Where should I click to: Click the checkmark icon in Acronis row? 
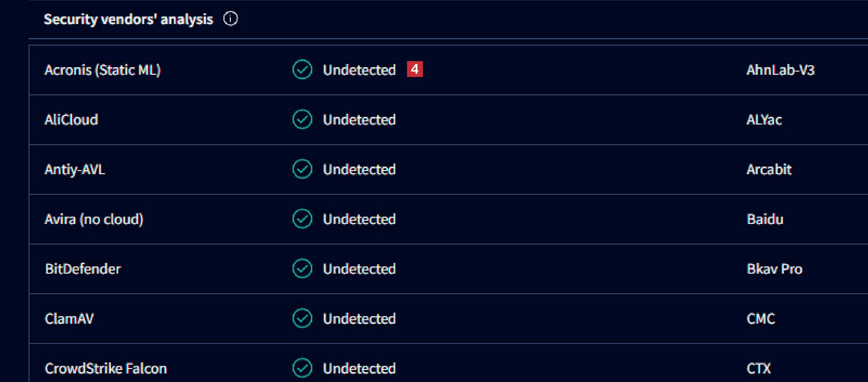pyautogui.click(x=302, y=70)
